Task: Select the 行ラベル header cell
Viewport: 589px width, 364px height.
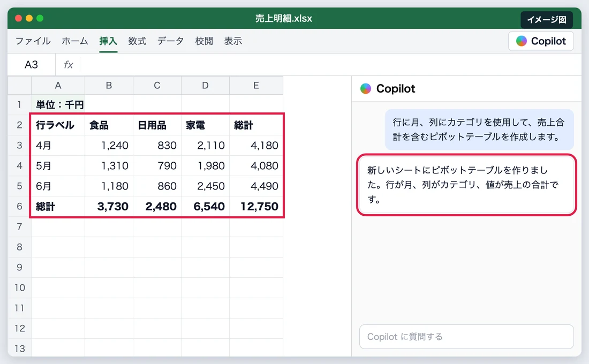Action: [x=58, y=125]
